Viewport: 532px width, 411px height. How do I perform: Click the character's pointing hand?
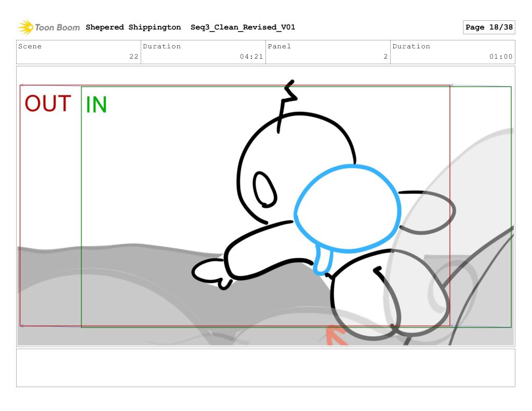[210, 272]
